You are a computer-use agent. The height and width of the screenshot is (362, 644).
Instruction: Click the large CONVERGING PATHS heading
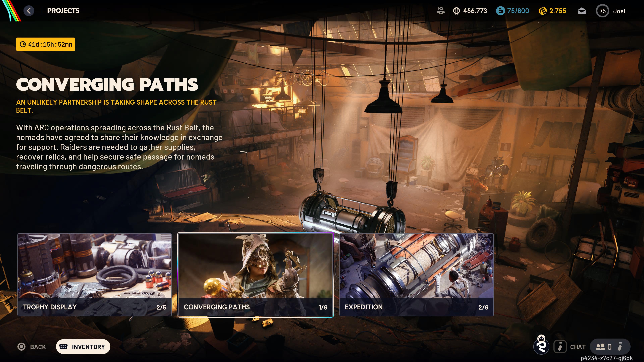(107, 84)
